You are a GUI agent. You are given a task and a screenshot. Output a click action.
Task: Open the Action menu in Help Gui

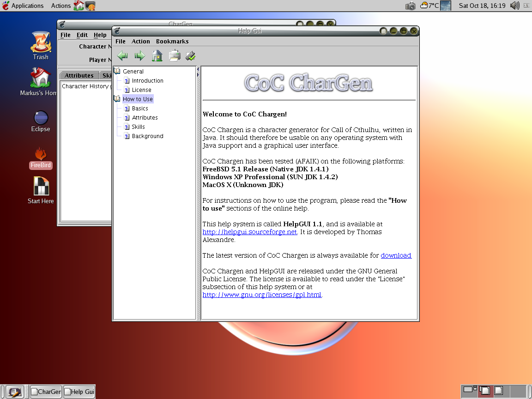tap(141, 42)
